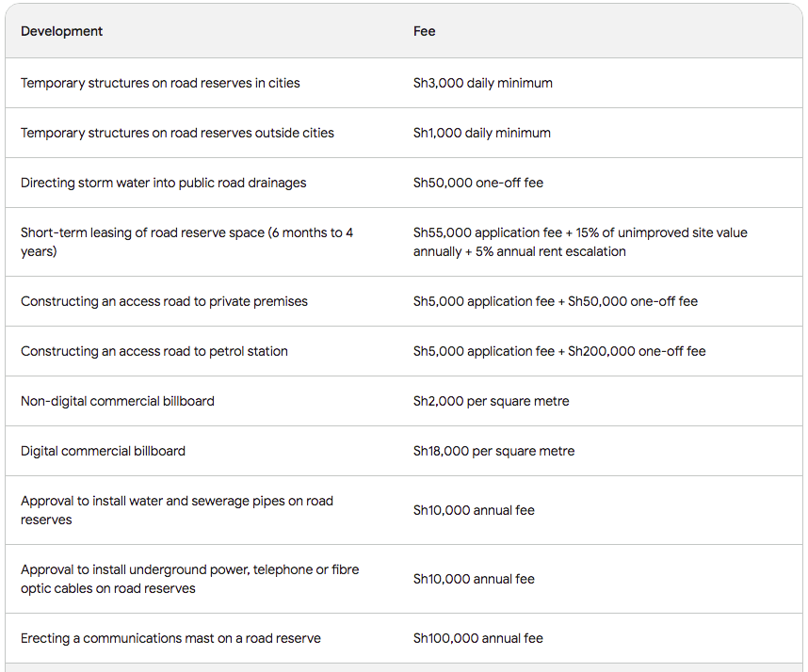Screen dimensions: 808x672
Task: Select Sh18,000 per square metre cell
Action: click(493, 451)
